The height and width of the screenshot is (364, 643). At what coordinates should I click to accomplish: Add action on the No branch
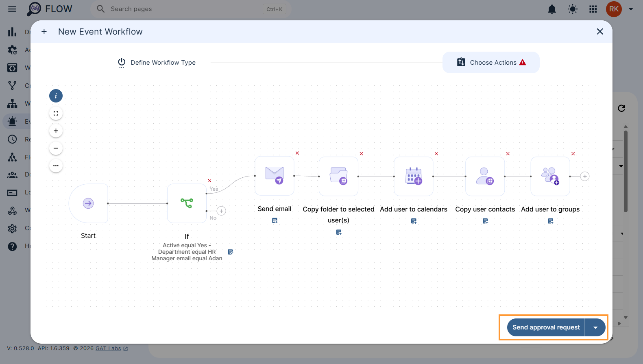221,211
